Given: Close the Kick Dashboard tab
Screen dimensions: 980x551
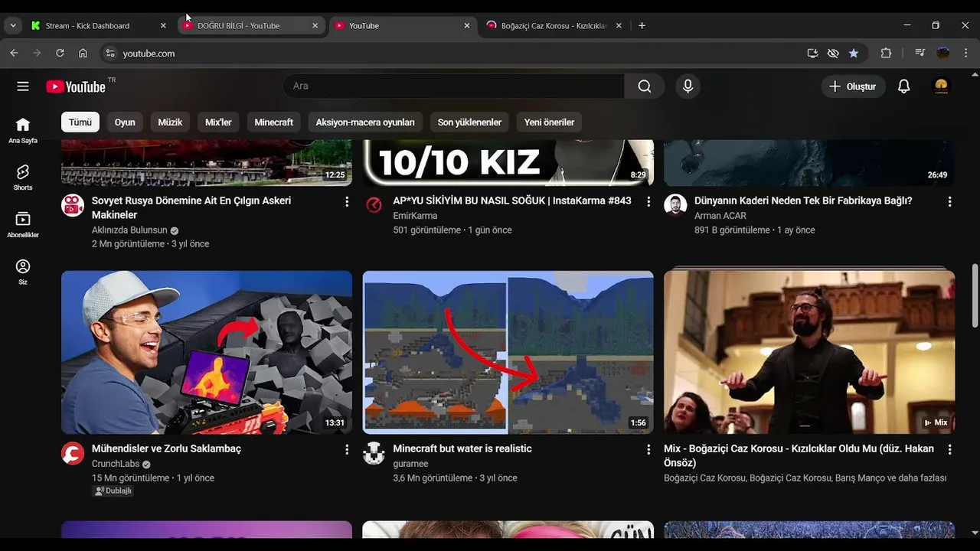Looking at the screenshot, I should click(163, 25).
